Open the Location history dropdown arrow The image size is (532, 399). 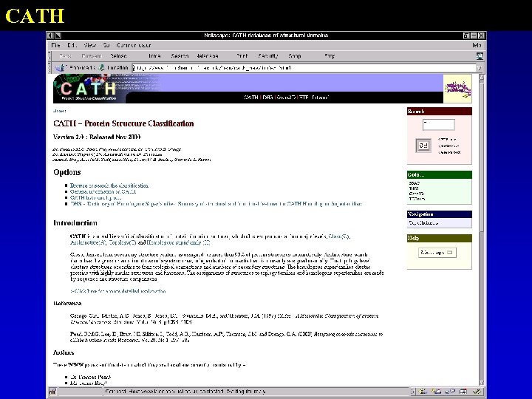coord(480,68)
